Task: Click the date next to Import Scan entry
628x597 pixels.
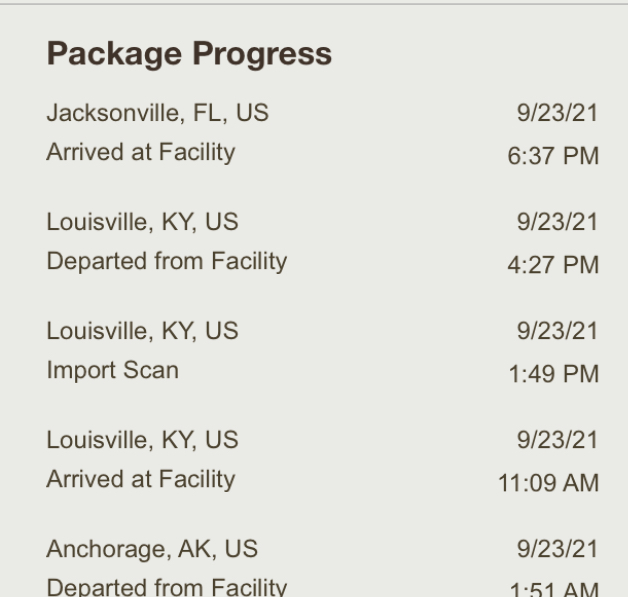Action: tap(558, 331)
